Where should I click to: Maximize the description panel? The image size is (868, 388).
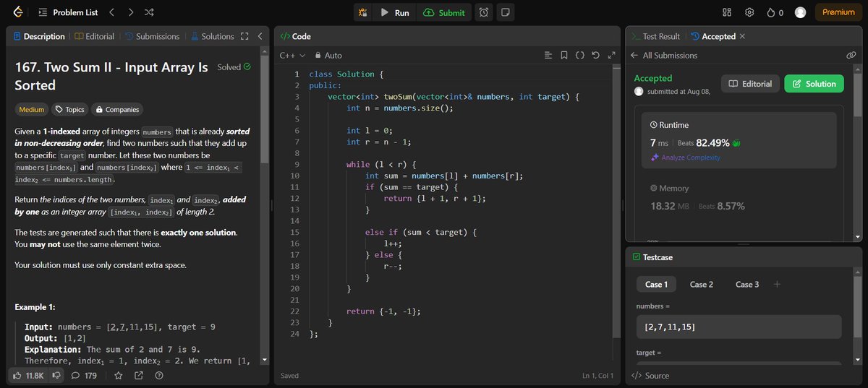click(244, 36)
